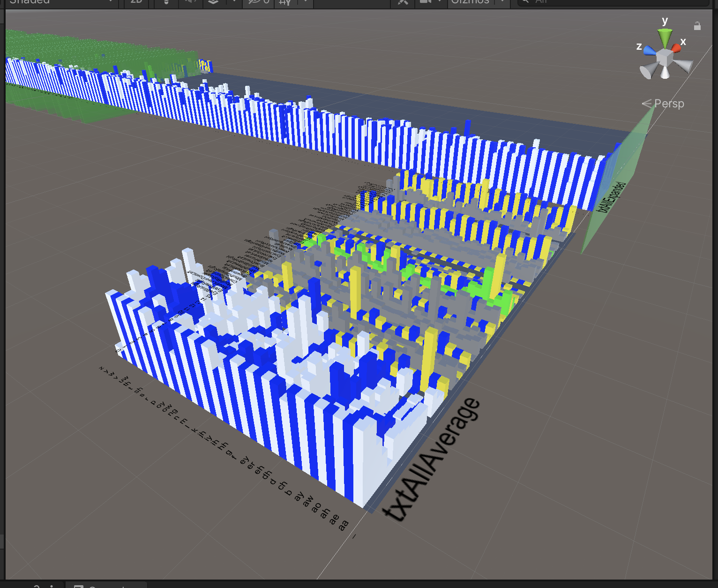This screenshot has height=588, width=718.
Task: Toggle hidden objects visibility eye icon
Action: click(258, 2)
